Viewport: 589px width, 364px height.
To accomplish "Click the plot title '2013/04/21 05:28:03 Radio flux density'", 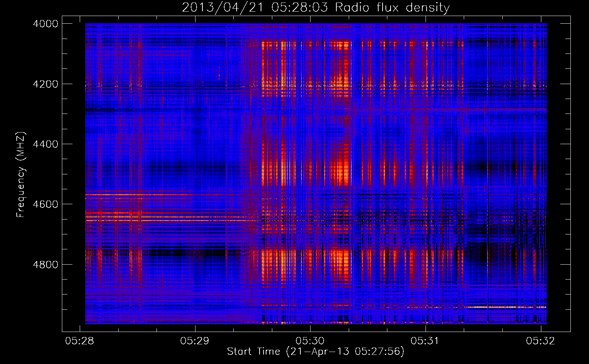I will pyautogui.click(x=316, y=8).
